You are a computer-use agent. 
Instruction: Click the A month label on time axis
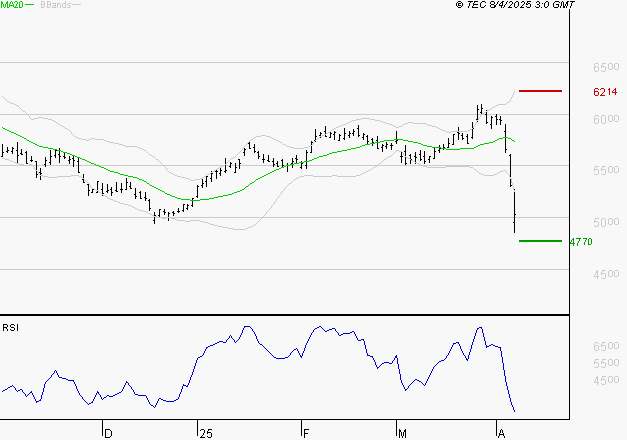pyautogui.click(x=501, y=434)
